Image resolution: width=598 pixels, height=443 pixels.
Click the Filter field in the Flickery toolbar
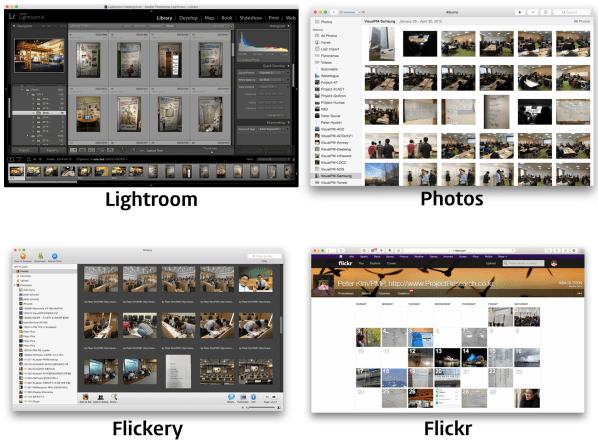[x=264, y=256]
